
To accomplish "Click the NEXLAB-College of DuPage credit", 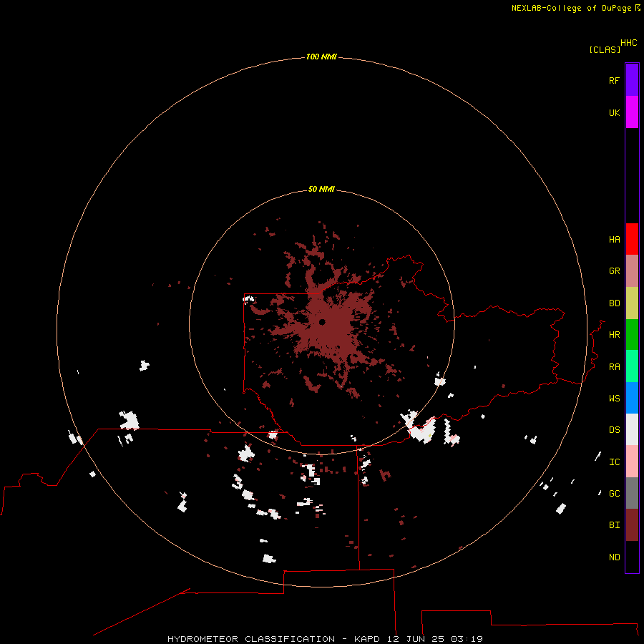I will coord(571,8).
